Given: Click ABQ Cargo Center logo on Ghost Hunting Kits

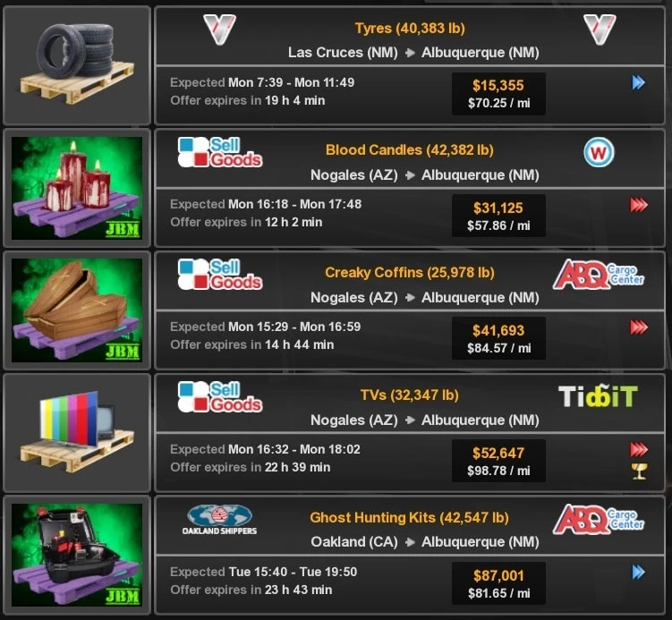Looking at the screenshot, I should coord(599,519).
